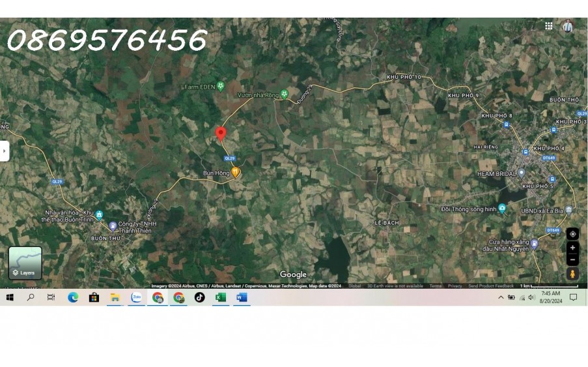This screenshot has width=588, height=367.
Task: Open TikTok from the taskbar
Action: (200, 297)
